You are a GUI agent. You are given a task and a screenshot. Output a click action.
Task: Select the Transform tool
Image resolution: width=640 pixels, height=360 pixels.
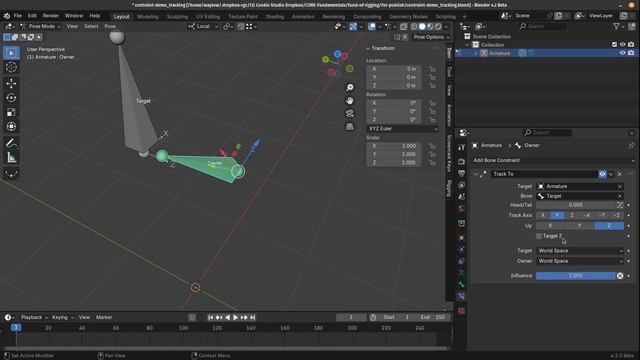click(11, 127)
